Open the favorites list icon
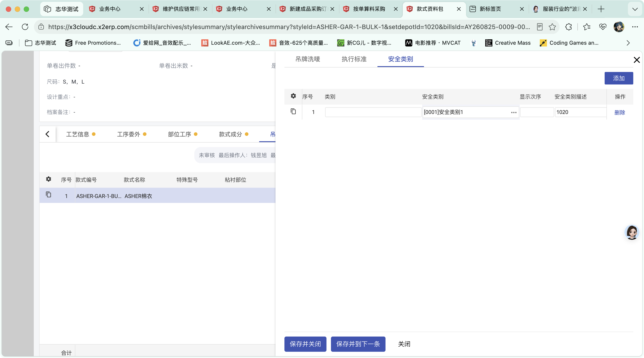 click(587, 27)
